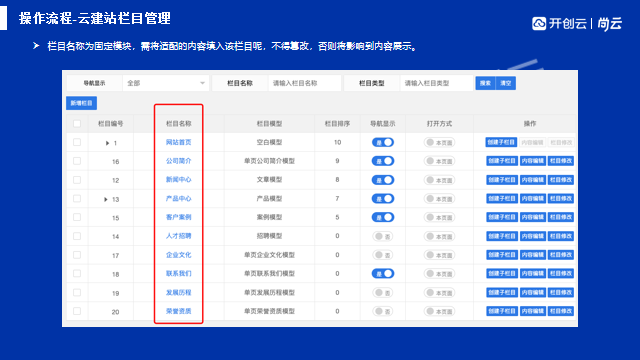Open the 产品中心 column link
Screen dimensions: 640x360
tap(178, 198)
